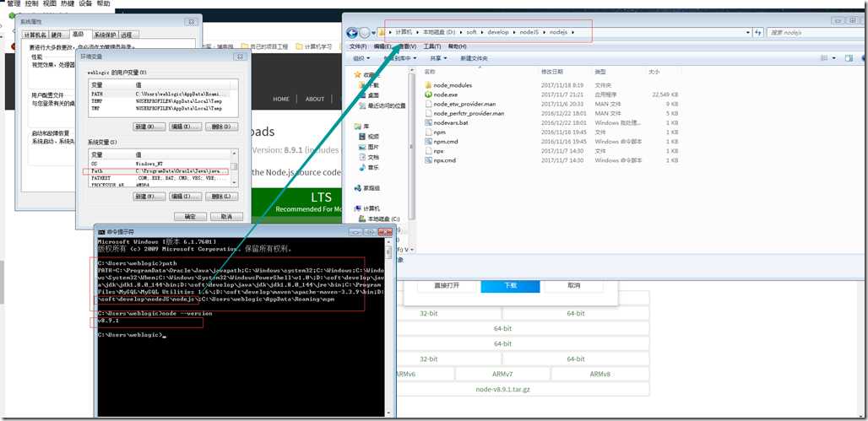Open the address bar history dropdown arrow
868x421 pixels.
[x=748, y=33]
